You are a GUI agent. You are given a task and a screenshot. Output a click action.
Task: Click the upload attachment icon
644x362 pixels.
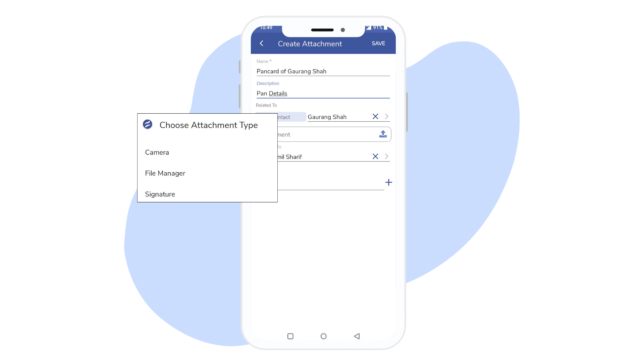pos(383,134)
